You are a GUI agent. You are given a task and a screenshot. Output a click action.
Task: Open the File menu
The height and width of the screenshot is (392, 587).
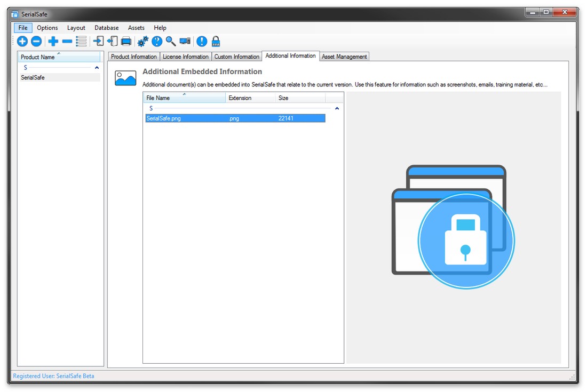(x=23, y=28)
